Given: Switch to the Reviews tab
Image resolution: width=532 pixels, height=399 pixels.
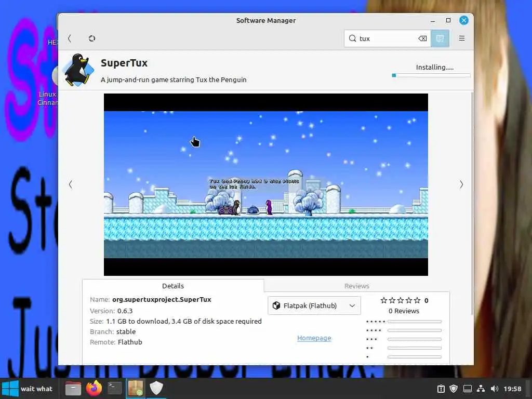Looking at the screenshot, I should click(x=356, y=286).
